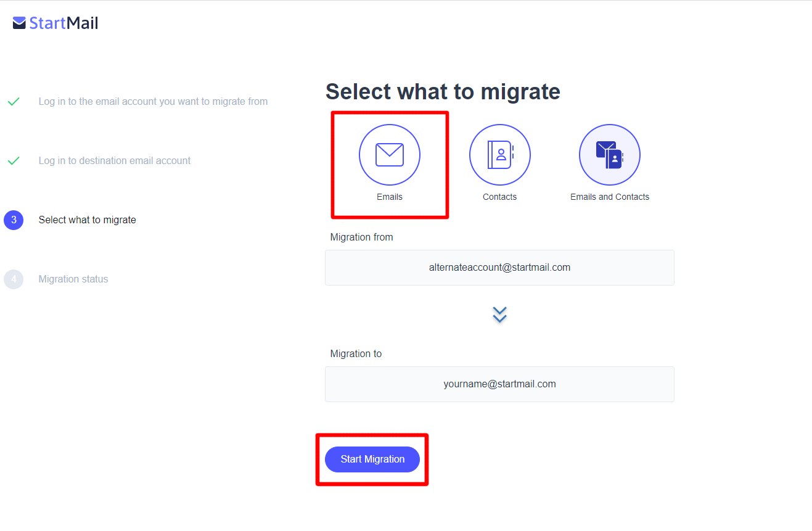The image size is (812, 531).
Task: Click the StartMail envelope logo icon
Action: [x=19, y=23]
